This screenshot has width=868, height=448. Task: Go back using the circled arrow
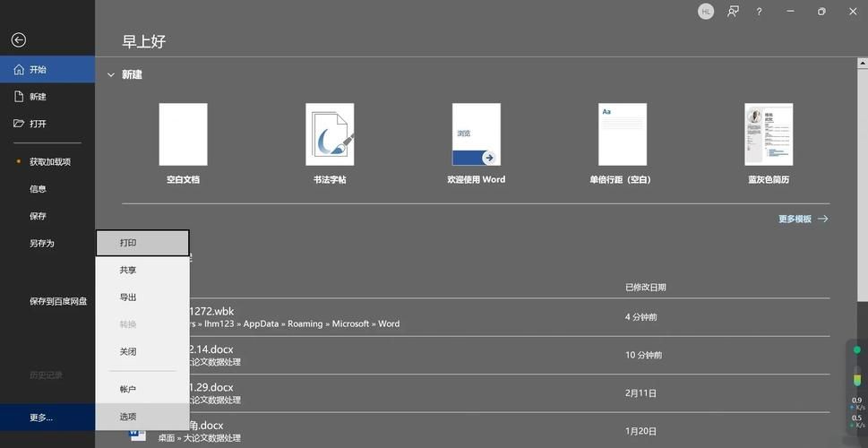pos(19,39)
